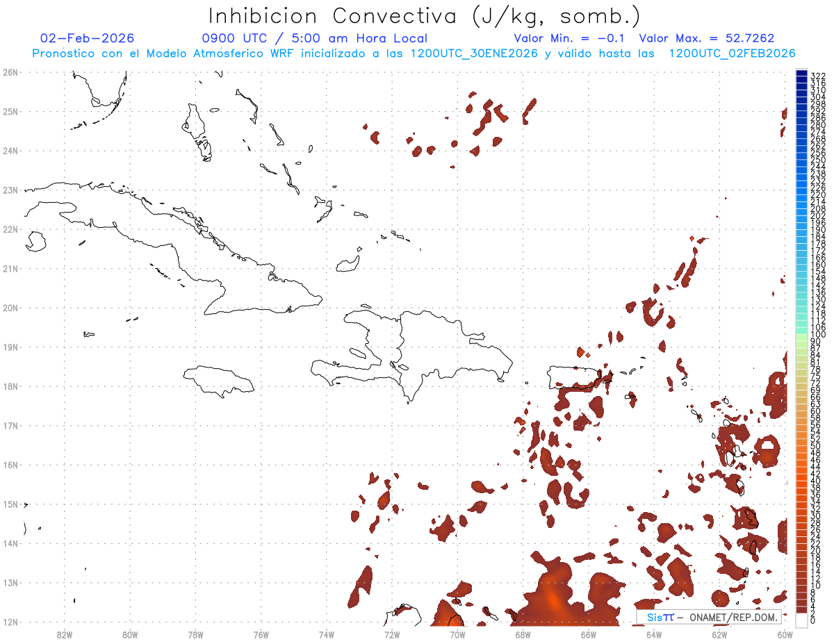834x644 pixels.
Task: Click the 18N latitude label
Action: tap(11, 386)
